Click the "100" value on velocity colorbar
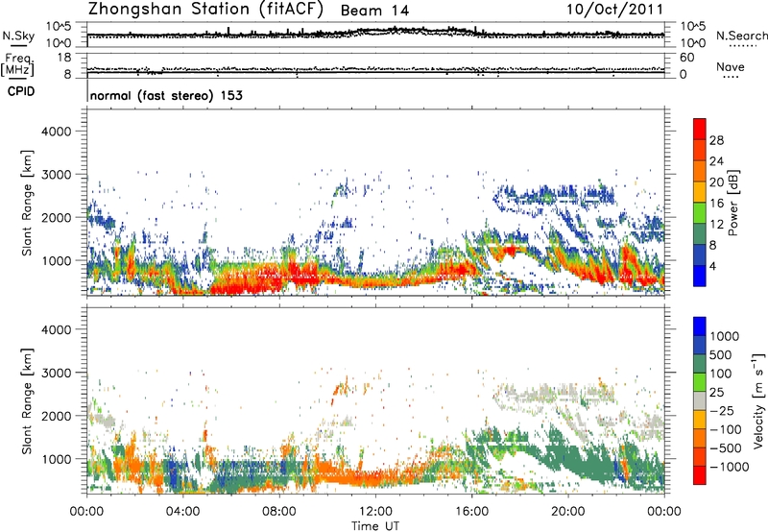The image size is (768, 532). click(721, 374)
